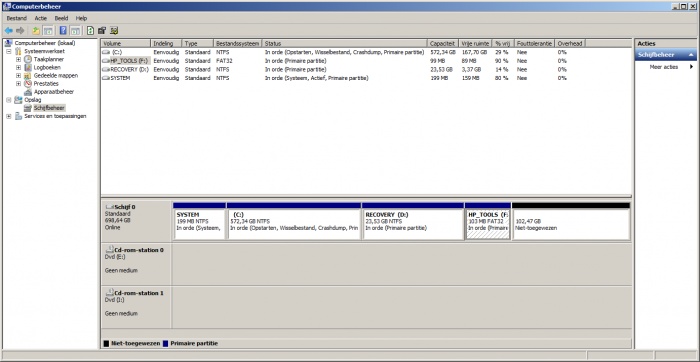700x362 pixels.
Task: Open the Beeld menu
Action: point(62,18)
